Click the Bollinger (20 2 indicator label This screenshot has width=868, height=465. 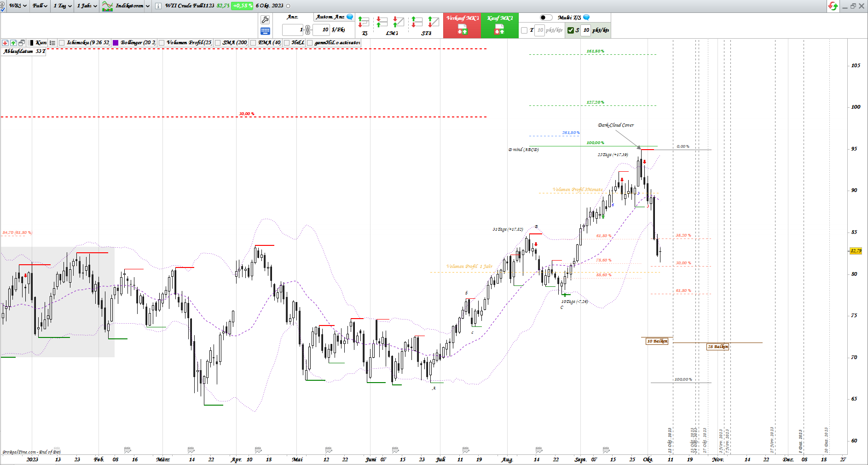tap(138, 43)
